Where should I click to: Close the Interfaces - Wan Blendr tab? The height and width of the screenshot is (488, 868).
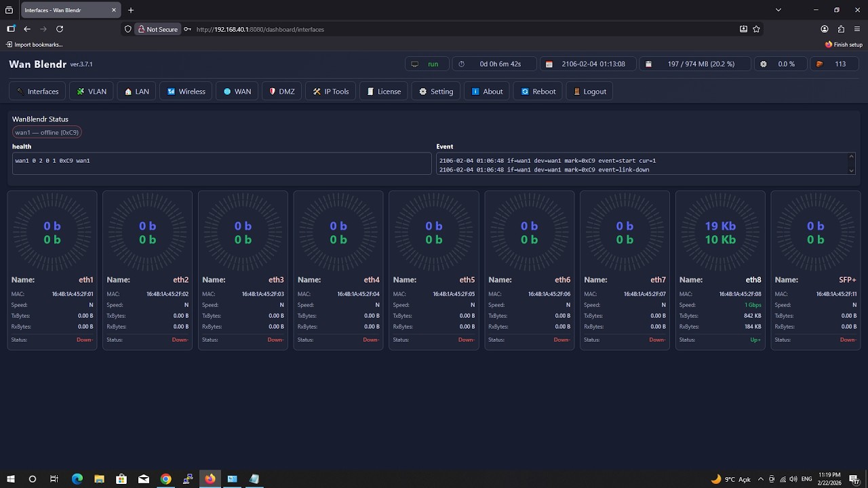[114, 10]
